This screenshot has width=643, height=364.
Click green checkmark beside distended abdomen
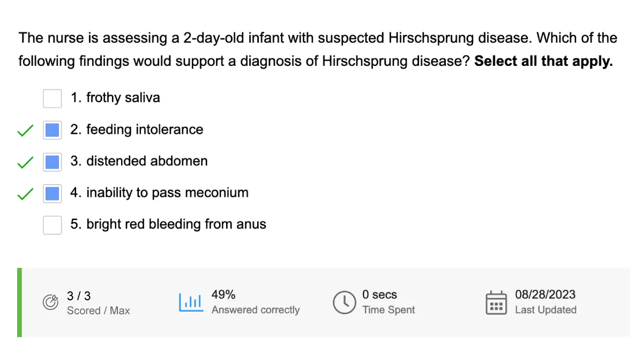25,162
